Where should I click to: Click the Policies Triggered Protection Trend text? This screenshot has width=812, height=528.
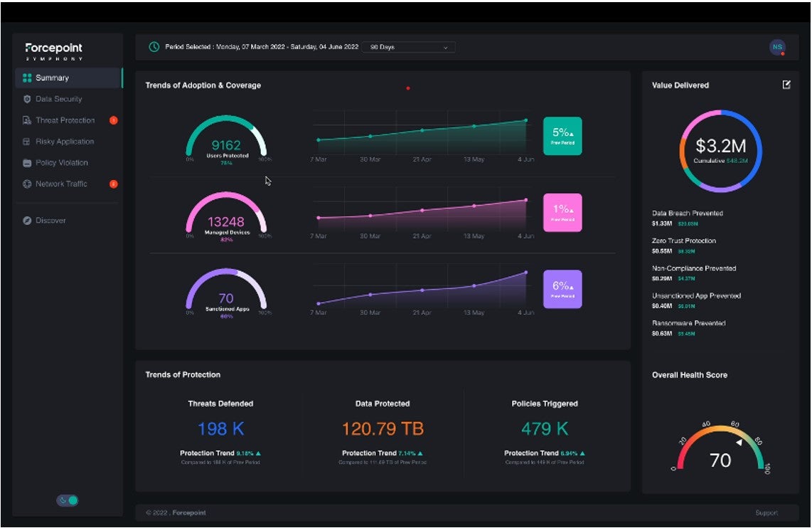[545, 453]
